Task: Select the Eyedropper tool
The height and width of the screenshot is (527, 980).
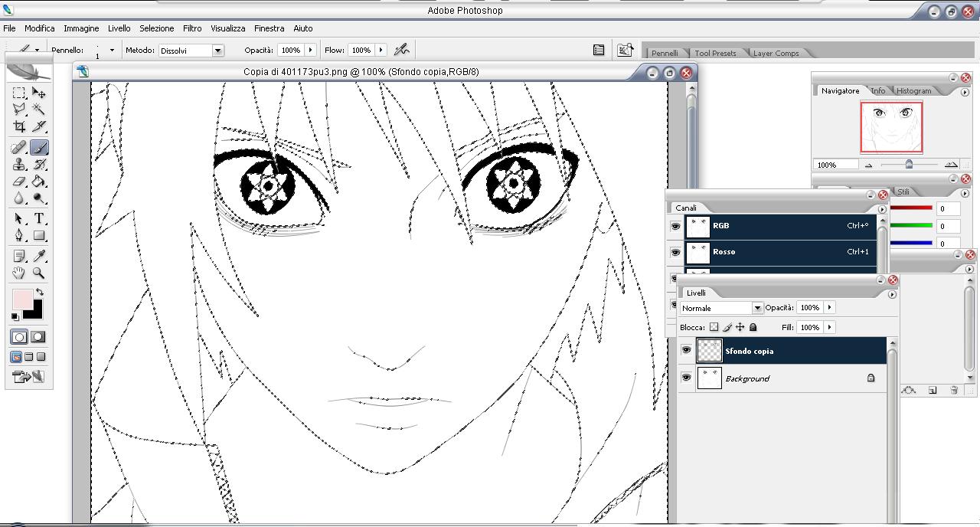Action: [39, 256]
